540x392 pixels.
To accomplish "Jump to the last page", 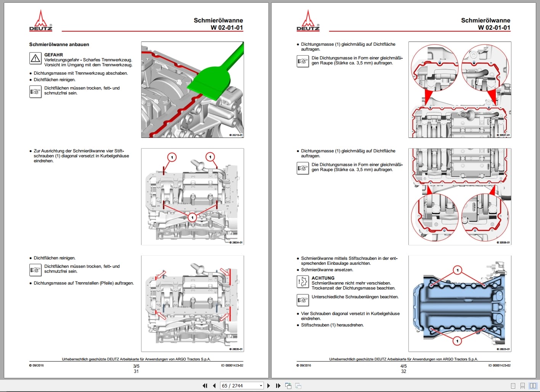I will pos(278,386).
